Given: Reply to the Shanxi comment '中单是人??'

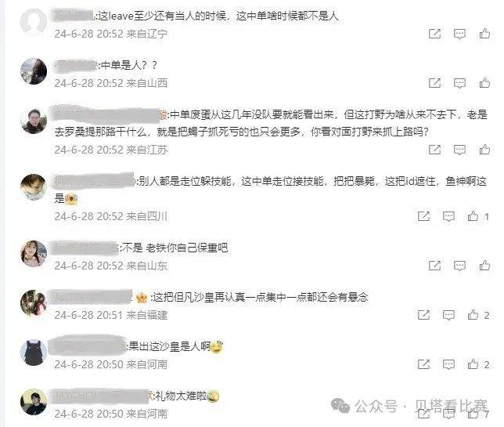Looking at the screenshot, I should 459,83.
